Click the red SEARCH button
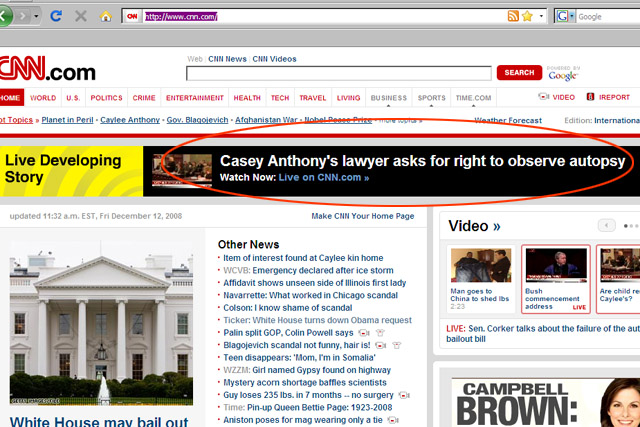 tap(519, 73)
